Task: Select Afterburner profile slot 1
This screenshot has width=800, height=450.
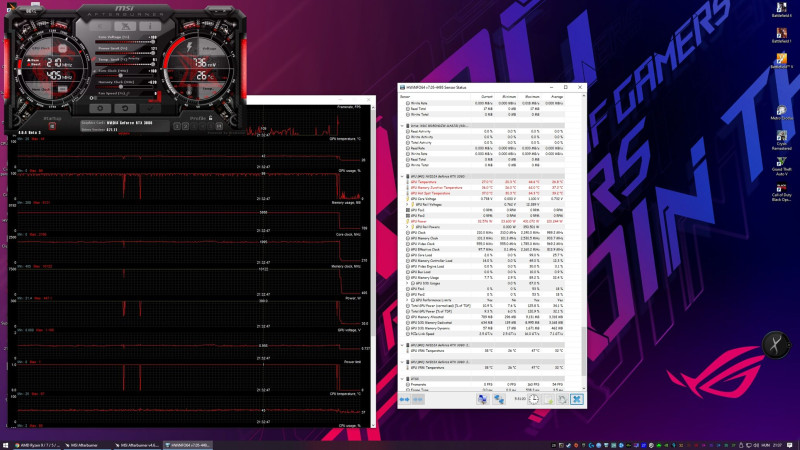Action: click(x=177, y=126)
